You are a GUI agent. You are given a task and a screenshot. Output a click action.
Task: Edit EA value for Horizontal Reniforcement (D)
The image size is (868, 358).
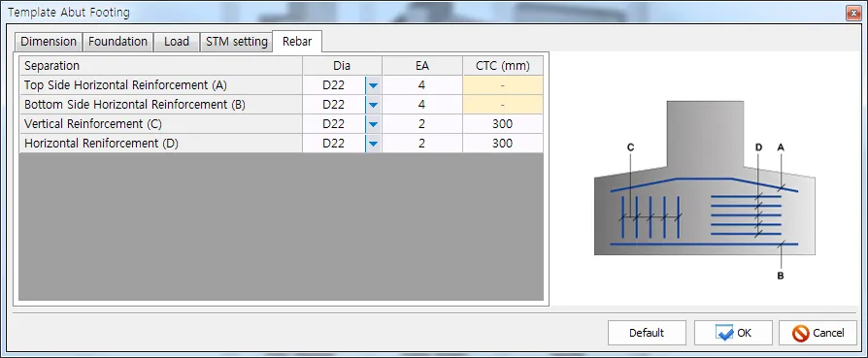tap(422, 144)
